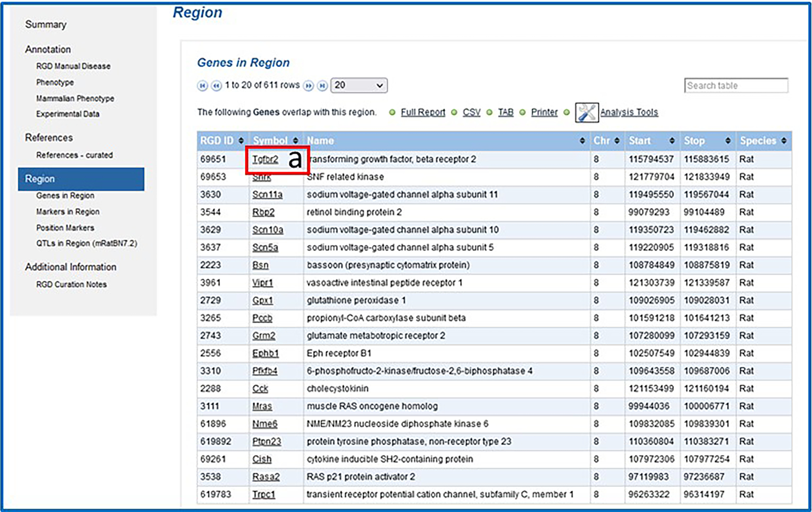Open RGD Manual Disease section
This screenshot has width=812, height=512.
click(x=73, y=66)
